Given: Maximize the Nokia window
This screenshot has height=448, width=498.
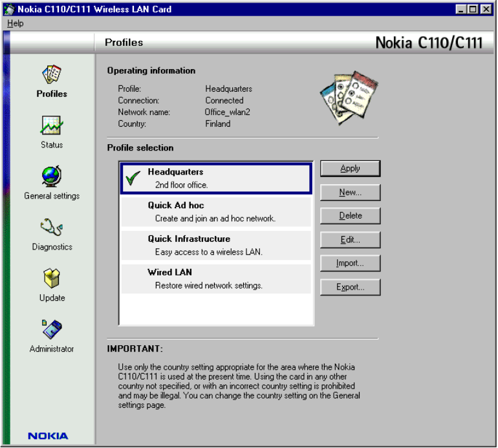Looking at the screenshot, I should [473, 9].
